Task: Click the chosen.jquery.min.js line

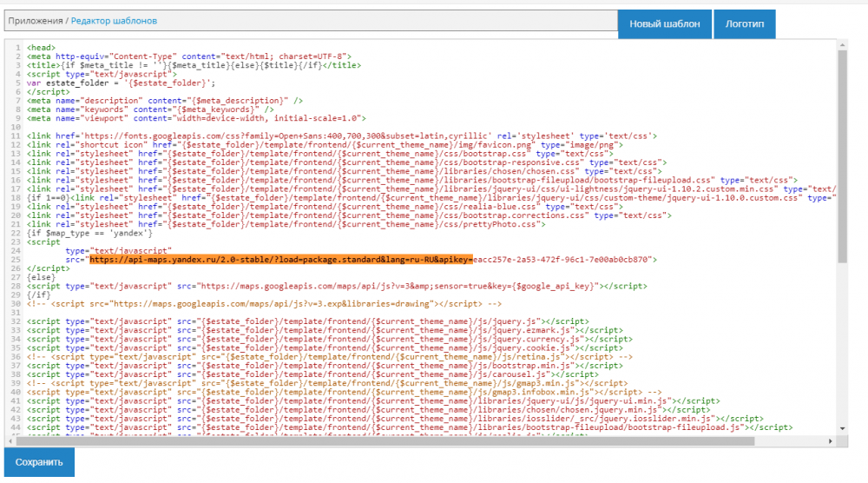Action: tap(368, 410)
